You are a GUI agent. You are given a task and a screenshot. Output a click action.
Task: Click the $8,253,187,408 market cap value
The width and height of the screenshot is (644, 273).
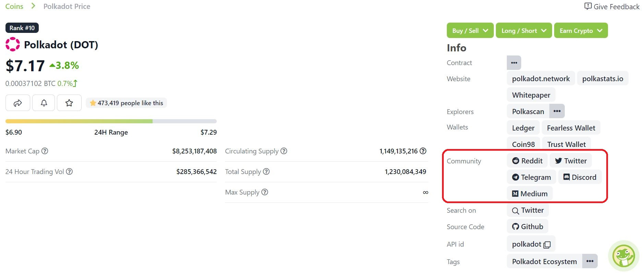point(194,151)
